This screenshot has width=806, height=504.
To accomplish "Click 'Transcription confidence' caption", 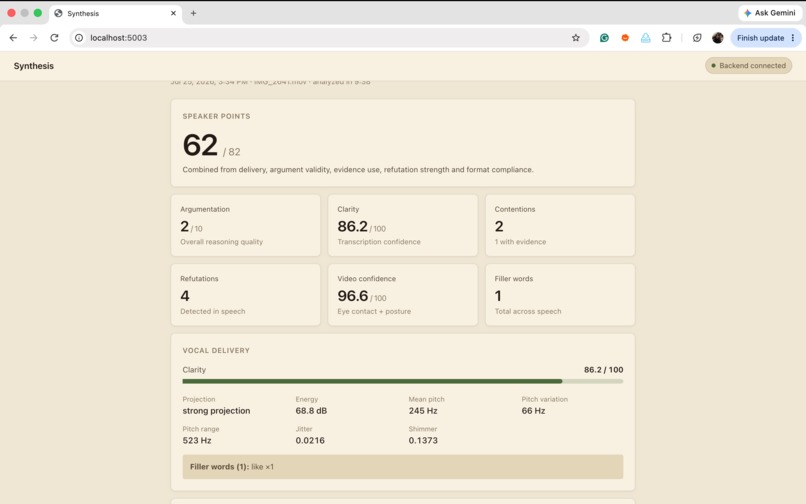I will [379, 242].
